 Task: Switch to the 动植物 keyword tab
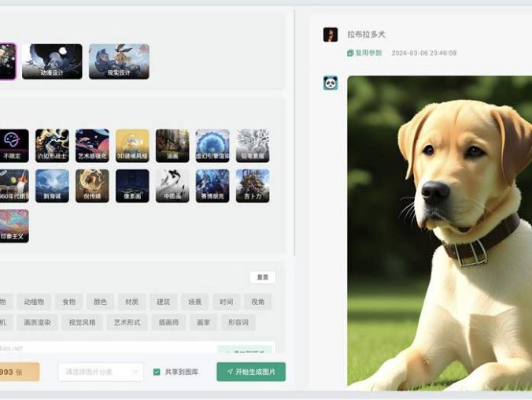pyautogui.click(x=35, y=302)
